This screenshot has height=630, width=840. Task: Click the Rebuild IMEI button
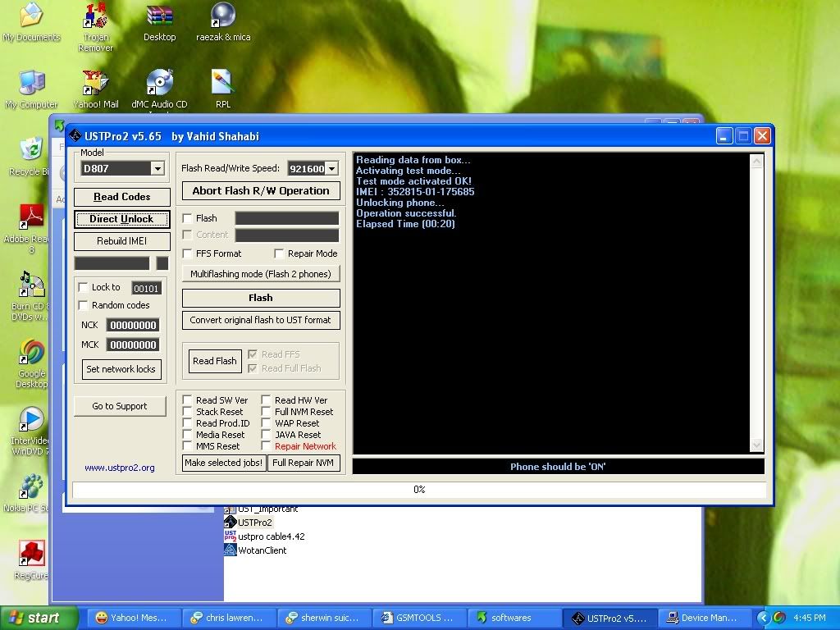pyautogui.click(x=122, y=241)
